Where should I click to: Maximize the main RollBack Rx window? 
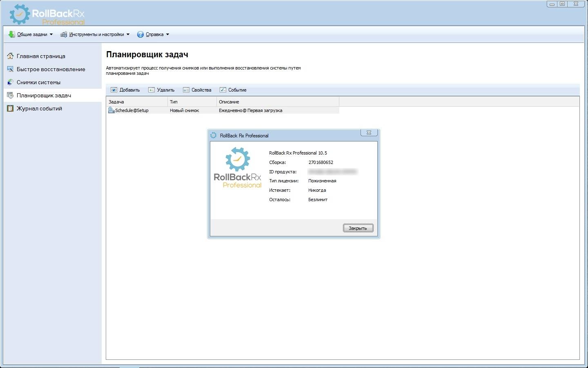(562, 4)
